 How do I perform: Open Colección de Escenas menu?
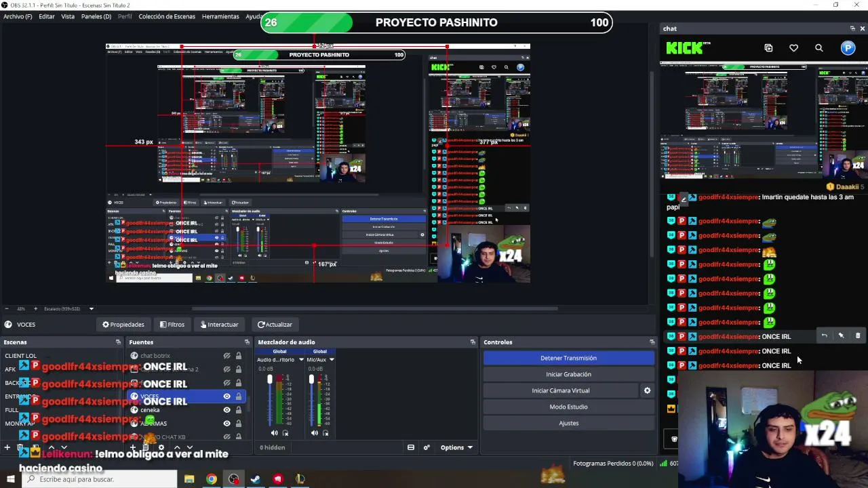coord(167,16)
